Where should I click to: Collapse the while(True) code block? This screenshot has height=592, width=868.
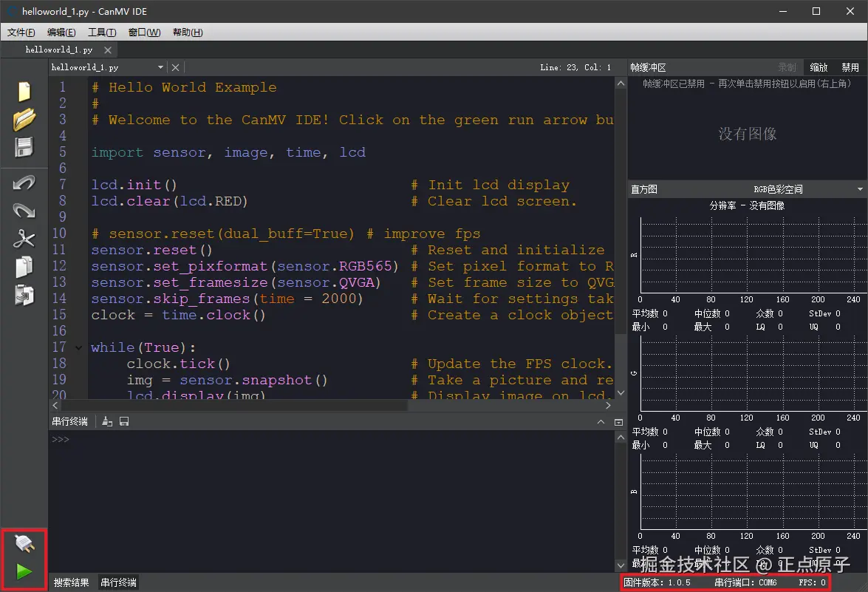pyautogui.click(x=78, y=348)
